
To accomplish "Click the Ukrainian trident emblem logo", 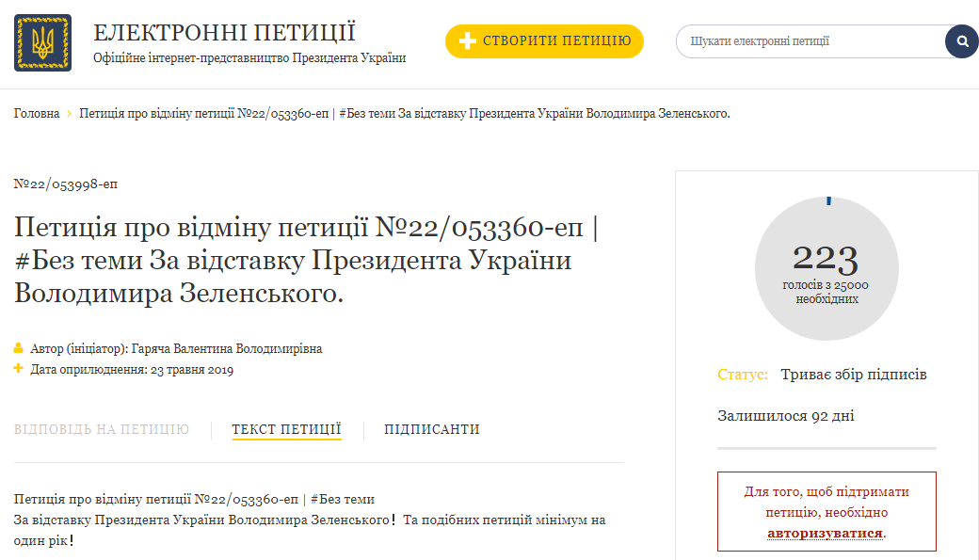I will (x=42, y=42).
